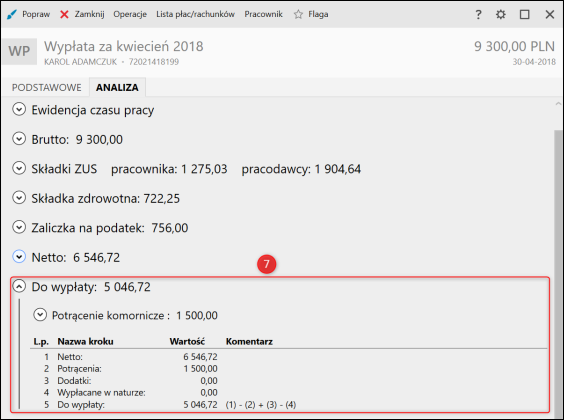Expand the Ewidencja czasu pracy section
Screen dimensions: 564x420
(x=19, y=109)
